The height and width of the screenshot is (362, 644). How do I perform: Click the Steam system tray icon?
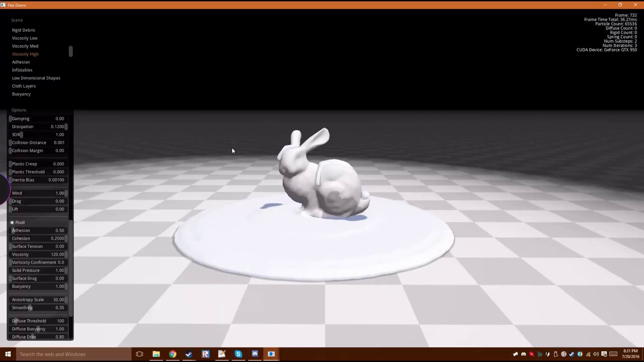[x=572, y=354]
